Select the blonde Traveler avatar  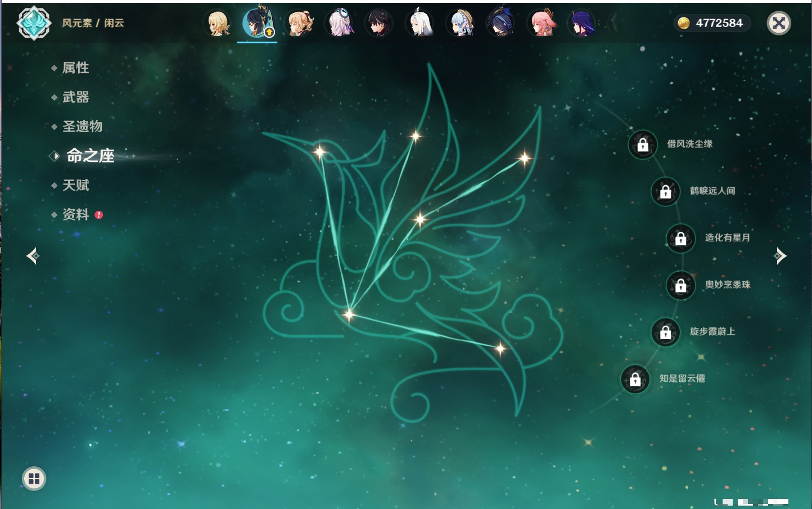tap(218, 24)
